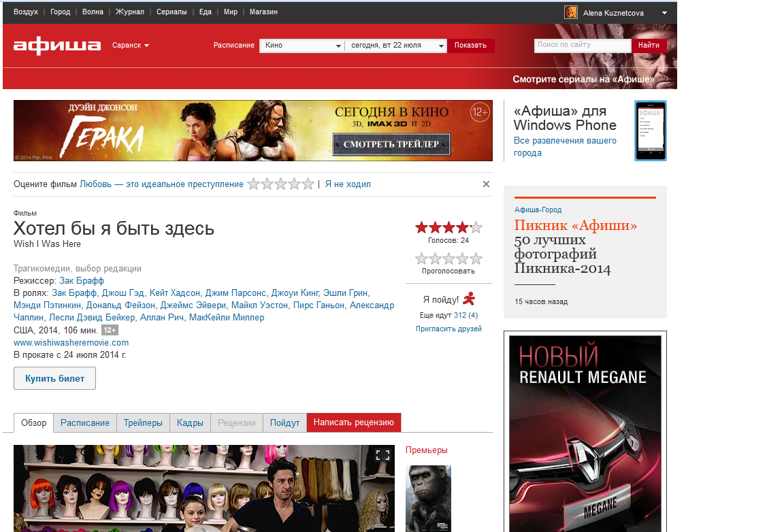Open actor link Кейт Хадсон
The height and width of the screenshot is (532, 784).
coord(175,293)
